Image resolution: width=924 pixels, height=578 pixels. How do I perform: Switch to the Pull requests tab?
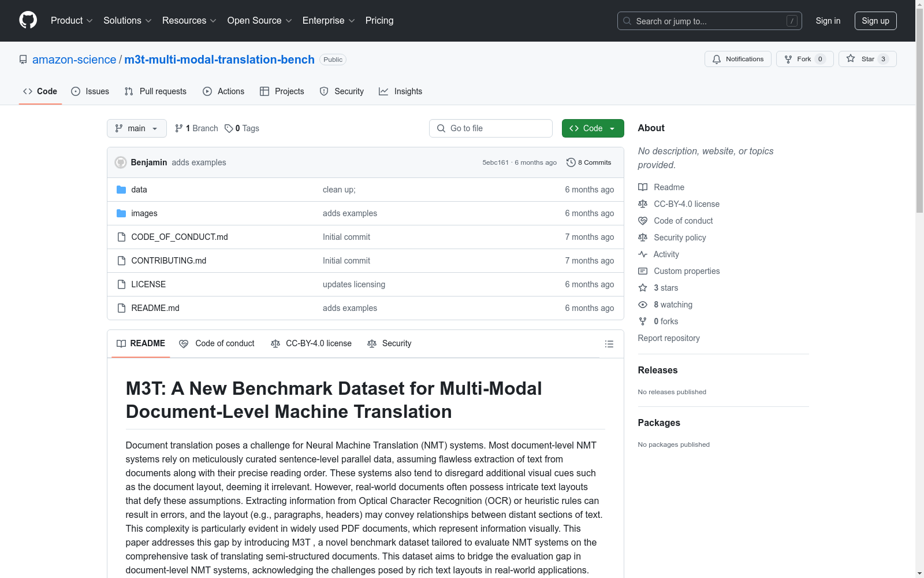tap(155, 91)
